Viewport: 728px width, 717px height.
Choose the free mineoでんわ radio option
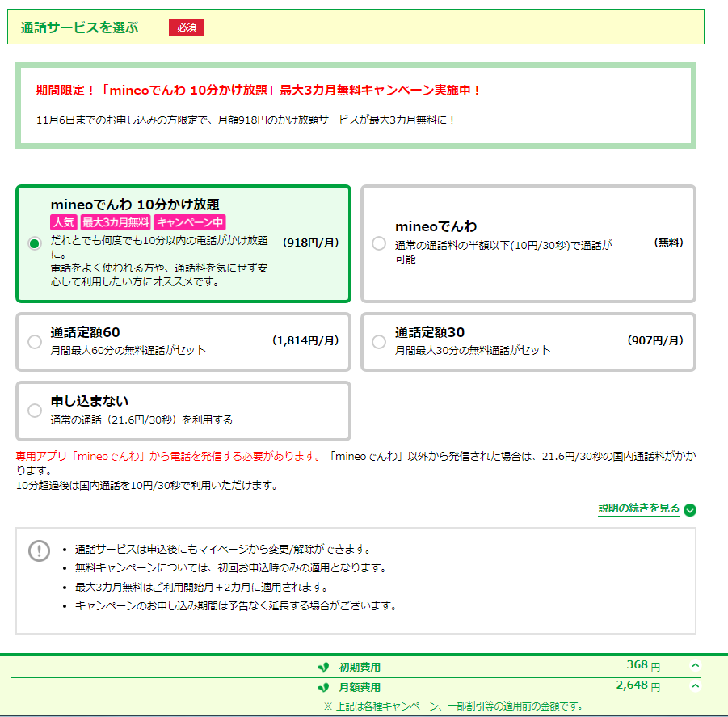(x=379, y=243)
